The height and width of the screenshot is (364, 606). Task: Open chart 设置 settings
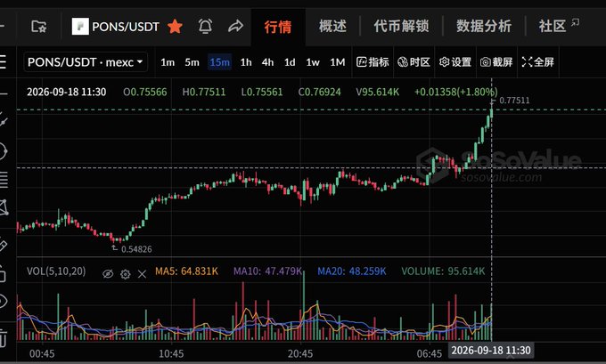tap(455, 62)
